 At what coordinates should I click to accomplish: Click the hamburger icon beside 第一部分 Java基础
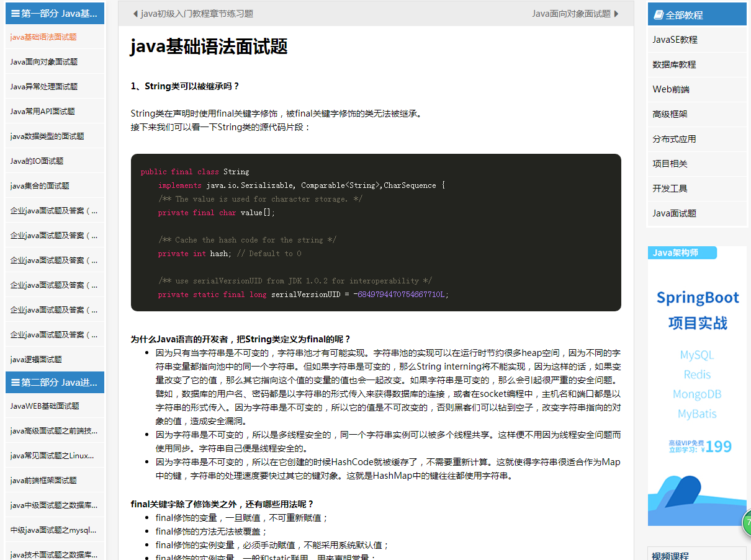[x=15, y=14]
